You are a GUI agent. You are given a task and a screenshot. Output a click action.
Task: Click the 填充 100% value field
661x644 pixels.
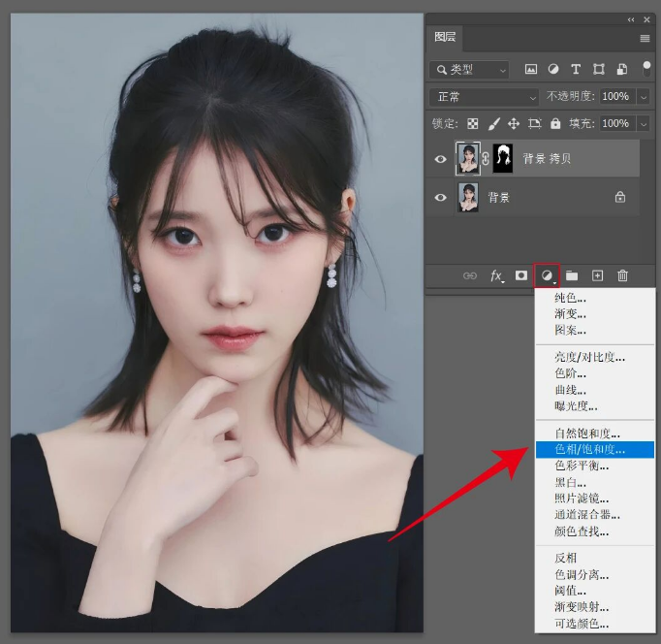tap(617, 123)
